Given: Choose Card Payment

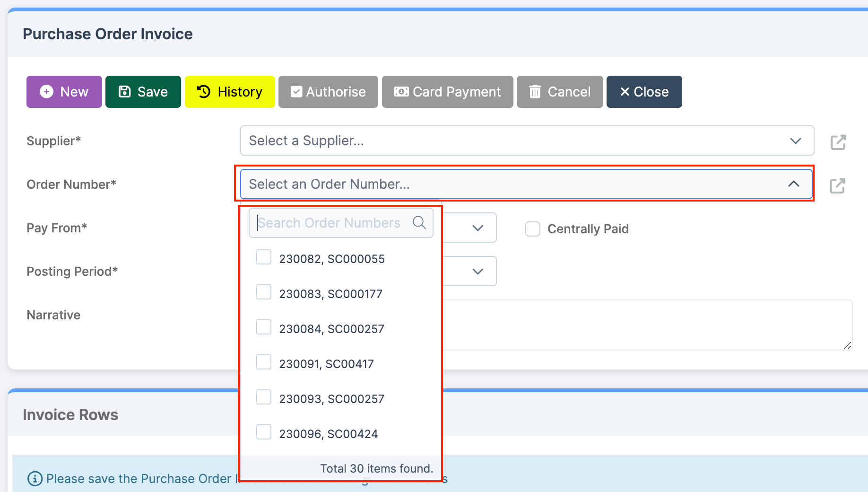Looking at the screenshot, I should (447, 92).
